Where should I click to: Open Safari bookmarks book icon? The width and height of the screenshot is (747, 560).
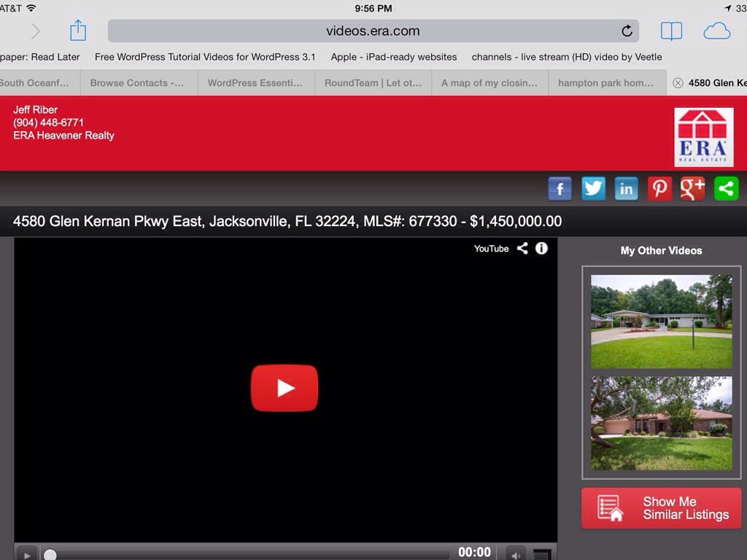pos(671,31)
